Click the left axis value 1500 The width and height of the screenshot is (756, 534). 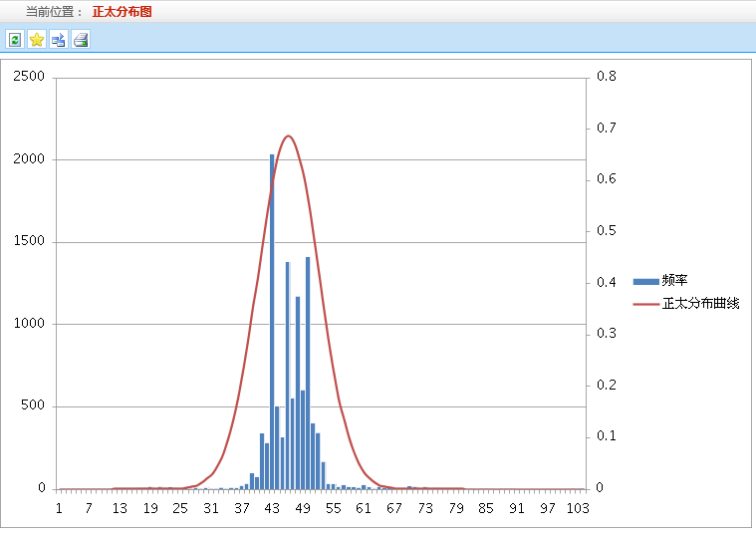click(29, 241)
